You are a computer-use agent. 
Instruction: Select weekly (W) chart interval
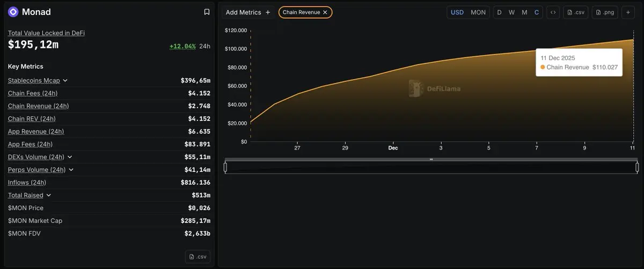click(512, 12)
